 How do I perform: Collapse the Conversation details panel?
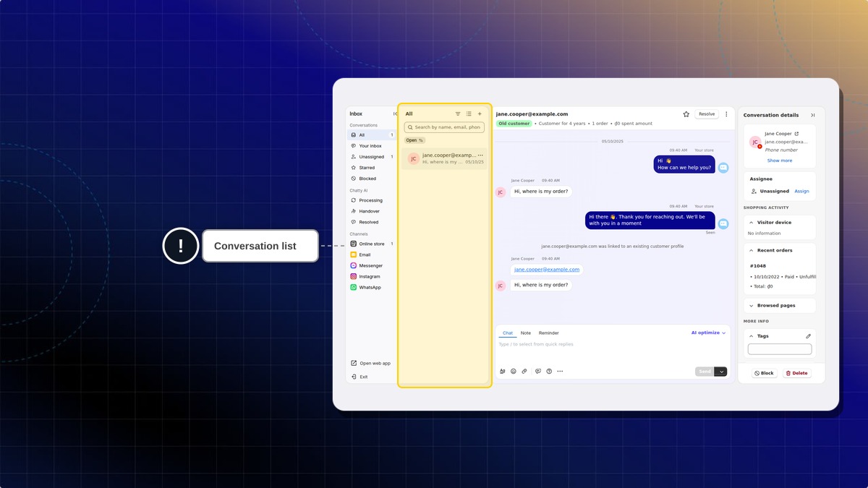click(812, 115)
